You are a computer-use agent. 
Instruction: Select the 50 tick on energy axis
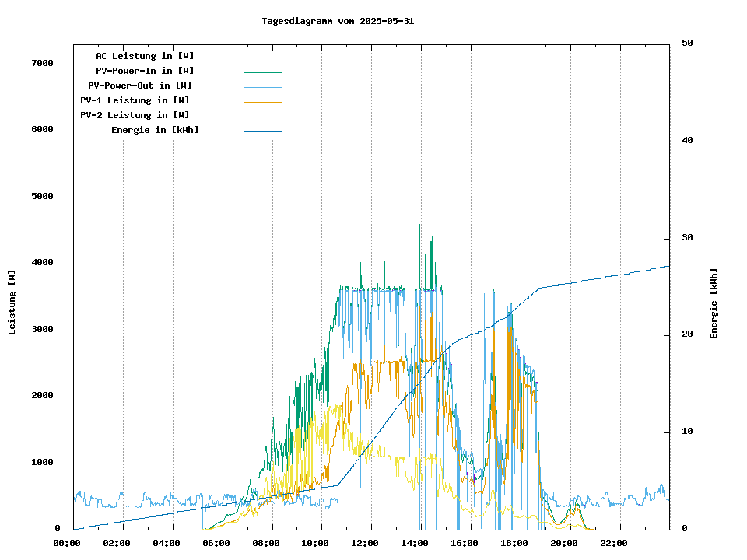coord(687,44)
